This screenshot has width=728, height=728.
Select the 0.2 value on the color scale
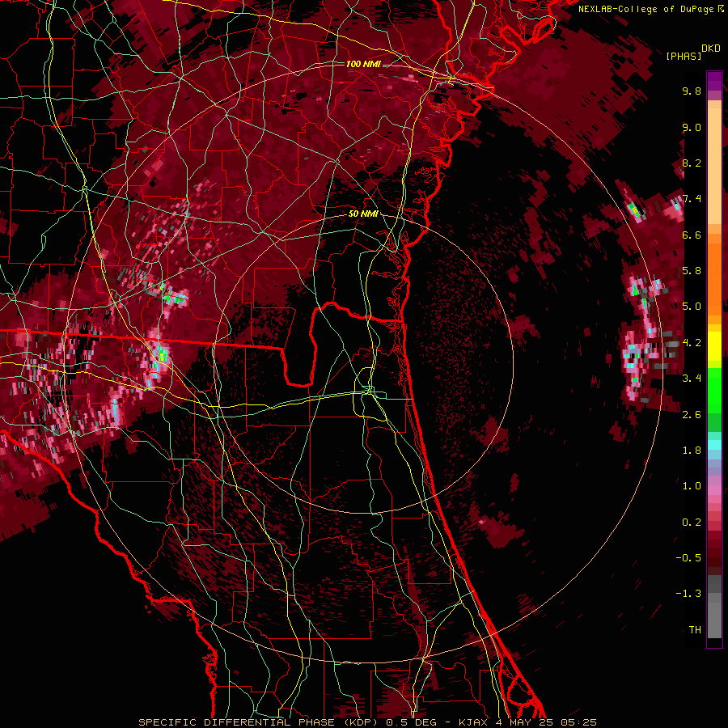pos(692,522)
